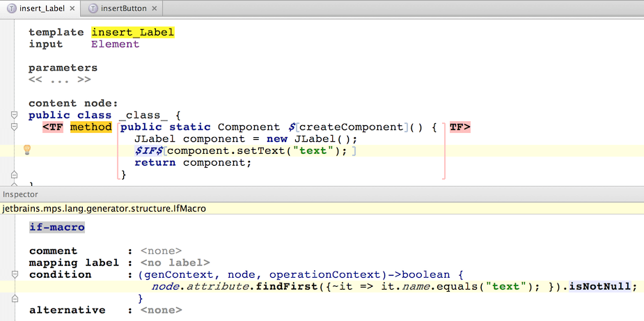Click the <no label> mapping label field

coord(175,263)
